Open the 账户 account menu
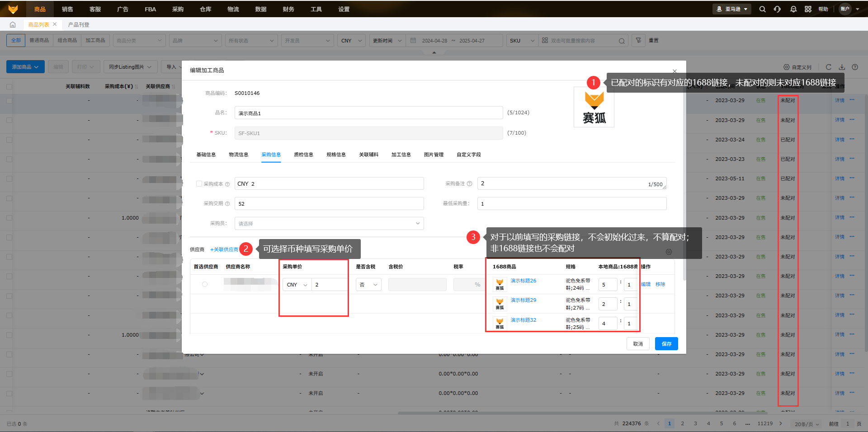Image resolution: width=868 pixels, height=432 pixels. [x=849, y=9]
